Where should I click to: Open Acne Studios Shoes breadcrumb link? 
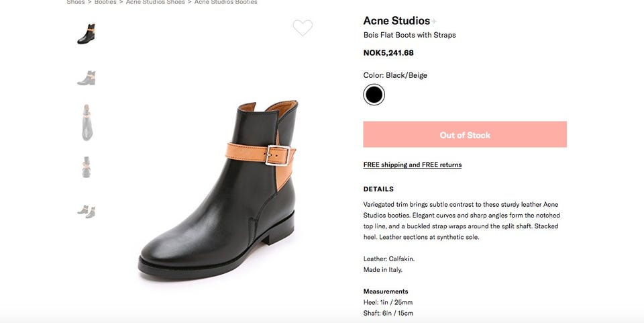[x=156, y=2]
